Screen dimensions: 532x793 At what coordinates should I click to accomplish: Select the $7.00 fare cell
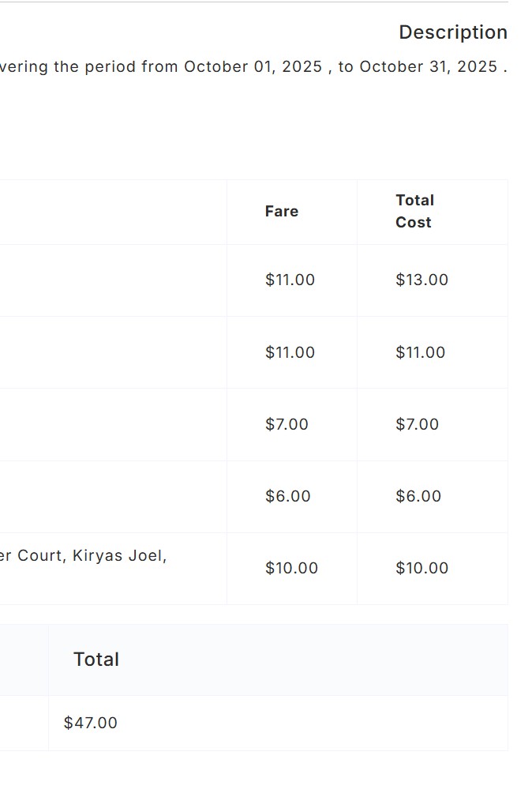pos(287,425)
